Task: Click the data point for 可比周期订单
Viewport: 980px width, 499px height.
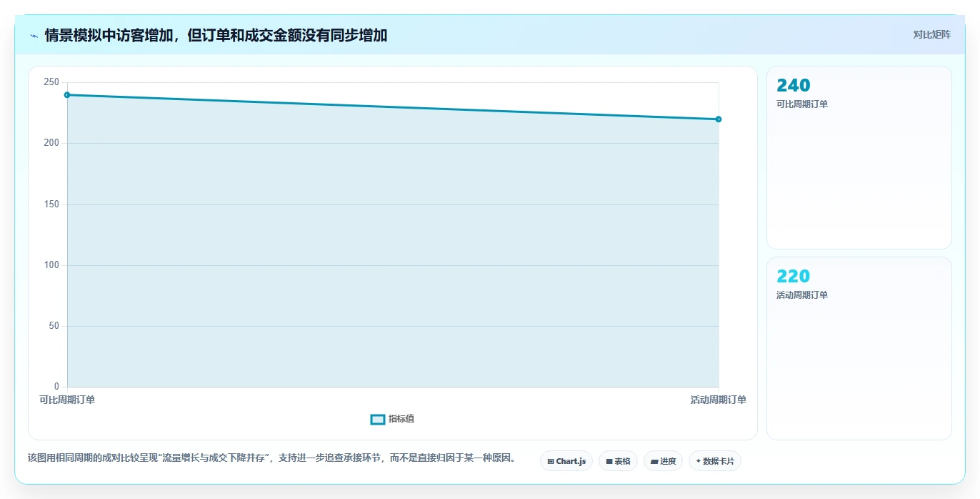Action: pos(67,95)
